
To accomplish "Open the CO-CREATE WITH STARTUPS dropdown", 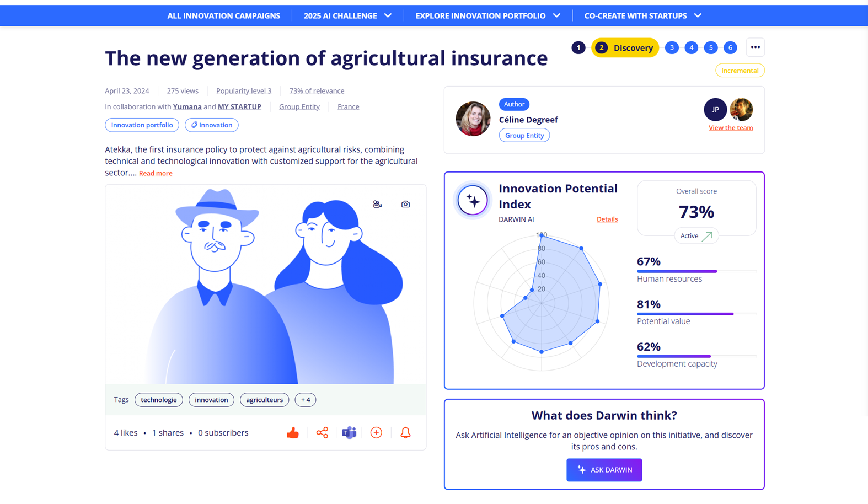I will pyautogui.click(x=642, y=15).
